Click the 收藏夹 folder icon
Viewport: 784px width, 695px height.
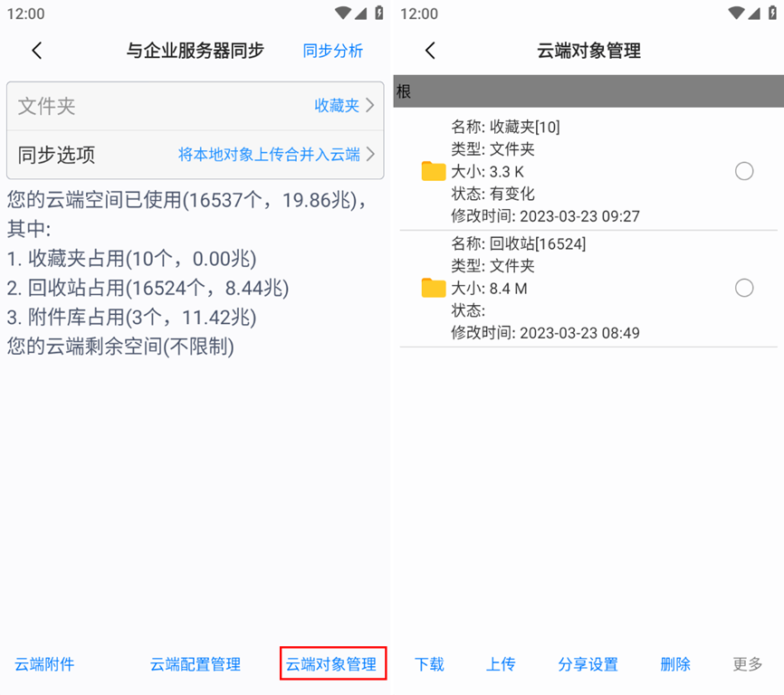pos(434,171)
